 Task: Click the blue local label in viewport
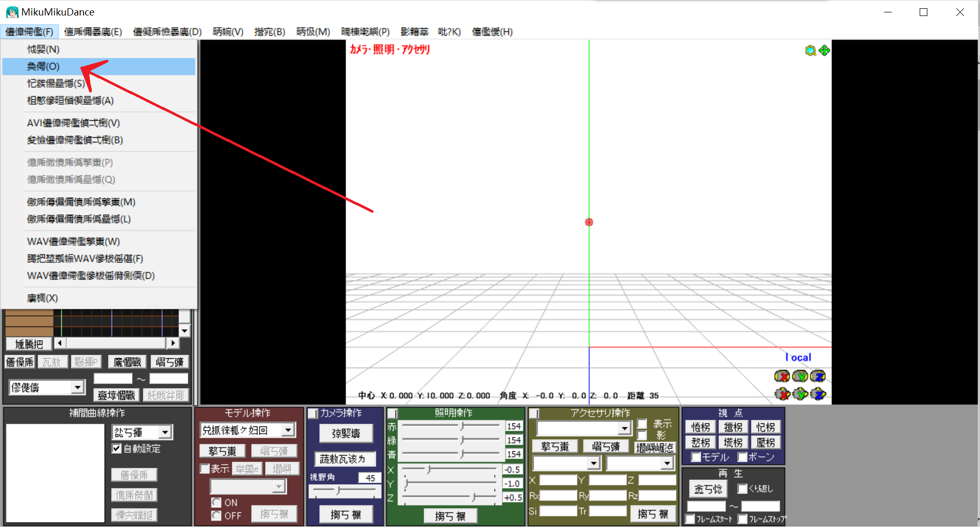(x=798, y=357)
